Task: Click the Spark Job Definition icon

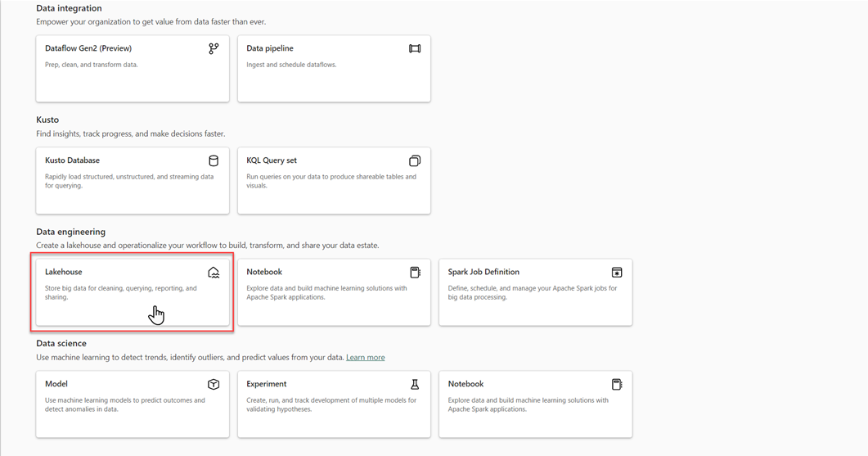Action: (x=617, y=272)
